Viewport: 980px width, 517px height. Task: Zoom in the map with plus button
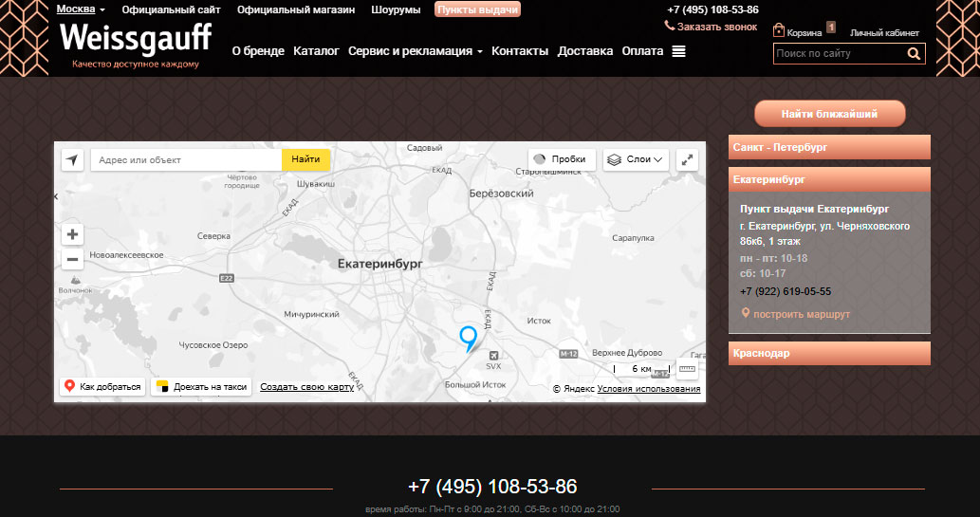tap(72, 234)
